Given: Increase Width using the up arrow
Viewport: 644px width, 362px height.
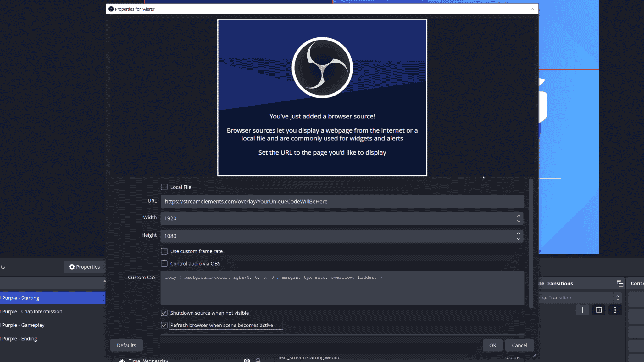Looking at the screenshot, I should click(519, 216).
